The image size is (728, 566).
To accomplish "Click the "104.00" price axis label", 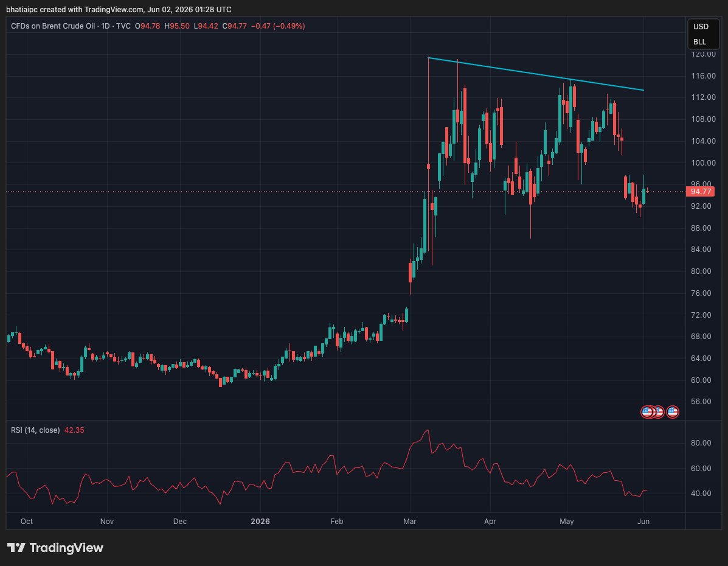I will click(703, 141).
